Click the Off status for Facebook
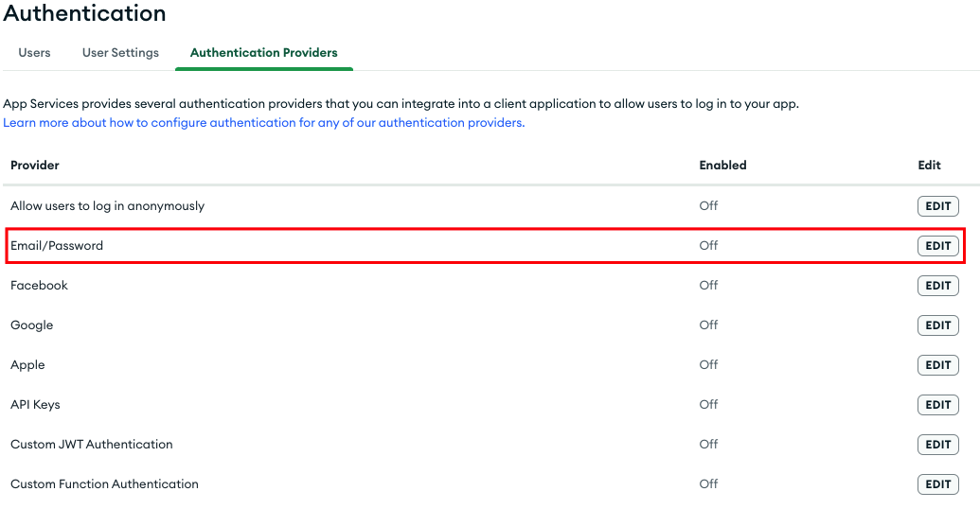This screenshot has width=980, height=509. 708,286
